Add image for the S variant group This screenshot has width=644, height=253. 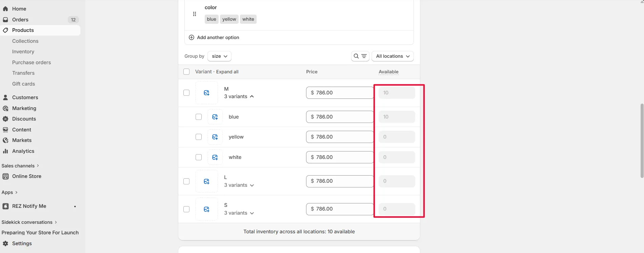206,209
